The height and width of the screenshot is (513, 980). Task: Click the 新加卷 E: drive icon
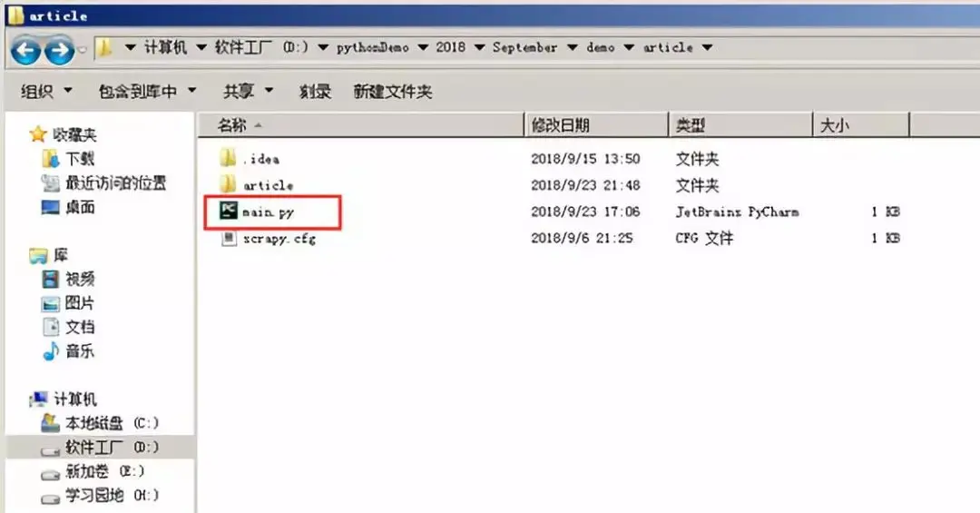click(x=51, y=474)
